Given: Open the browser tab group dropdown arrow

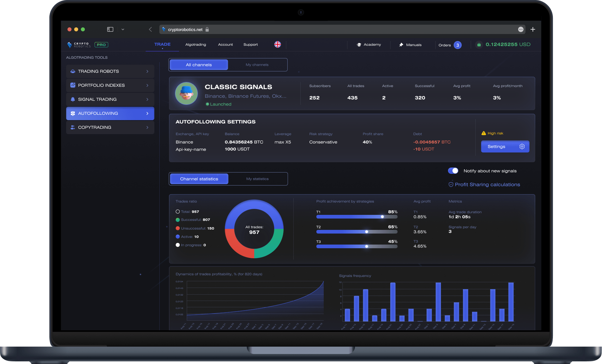Looking at the screenshot, I should 123,29.
